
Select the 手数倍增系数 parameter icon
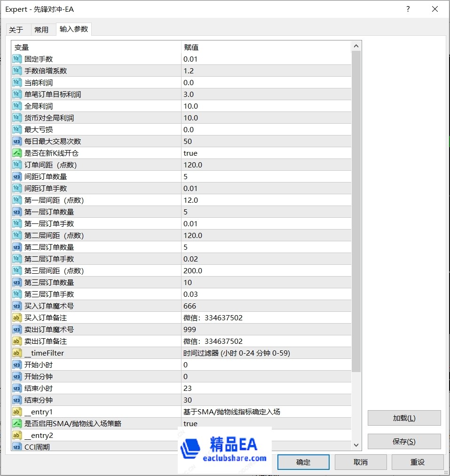click(x=17, y=71)
